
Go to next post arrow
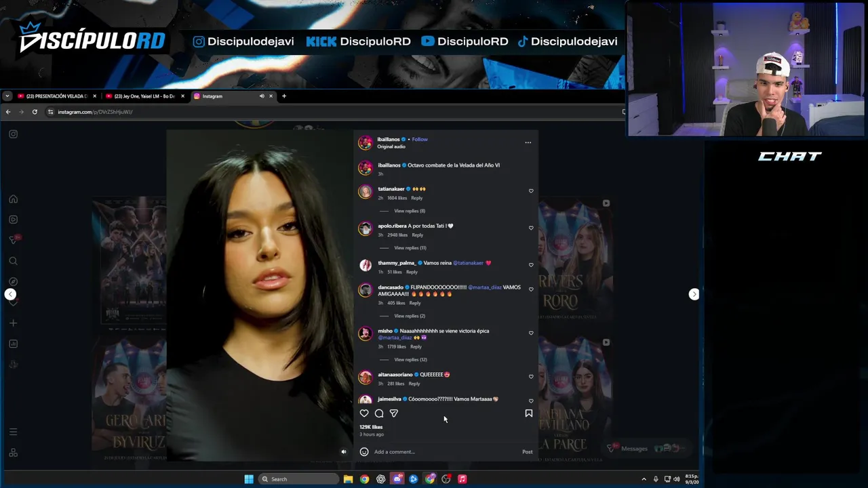(x=694, y=294)
